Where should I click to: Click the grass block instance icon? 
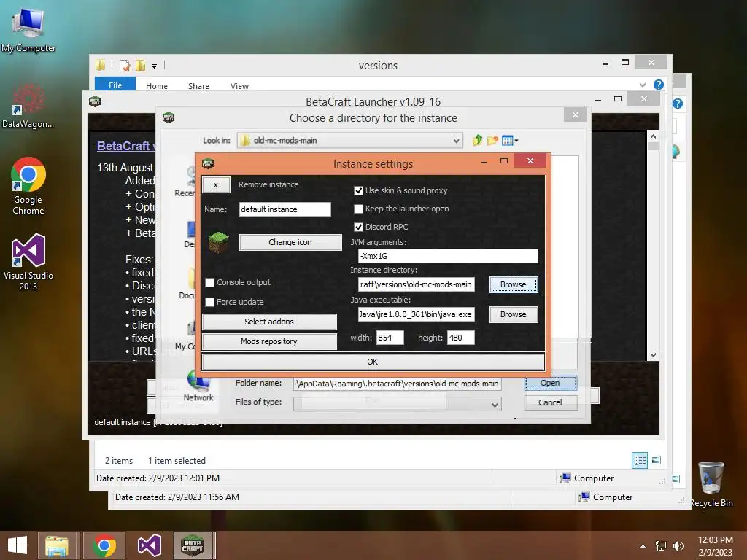click(219, 242)
